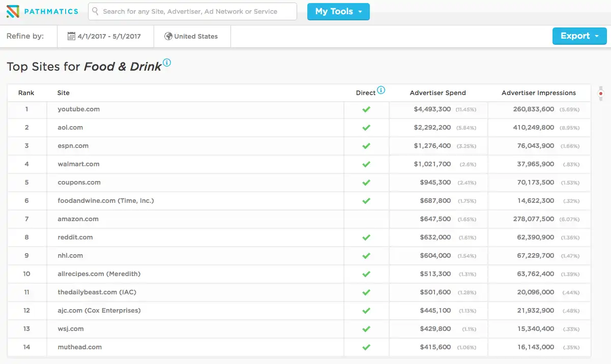The width and height of the screenshot is (611, 364).
Task: Click the green checkmark in muthead.com row
Action: click(x=366, y=347)
